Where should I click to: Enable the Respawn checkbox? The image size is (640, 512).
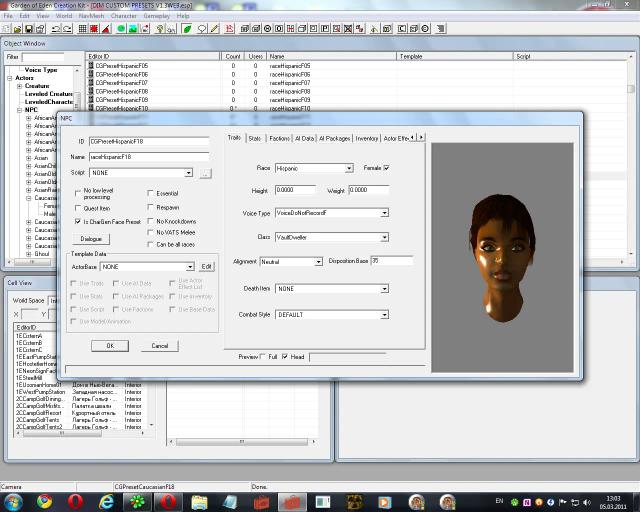click(x=150, y=207)
